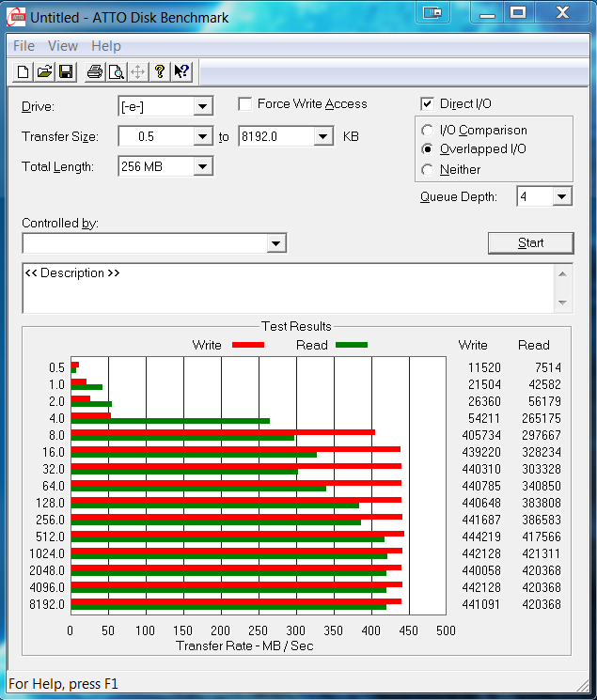Open the Drive dropdown list
Viewport: 597px width, 700px height.
[202, 107]
